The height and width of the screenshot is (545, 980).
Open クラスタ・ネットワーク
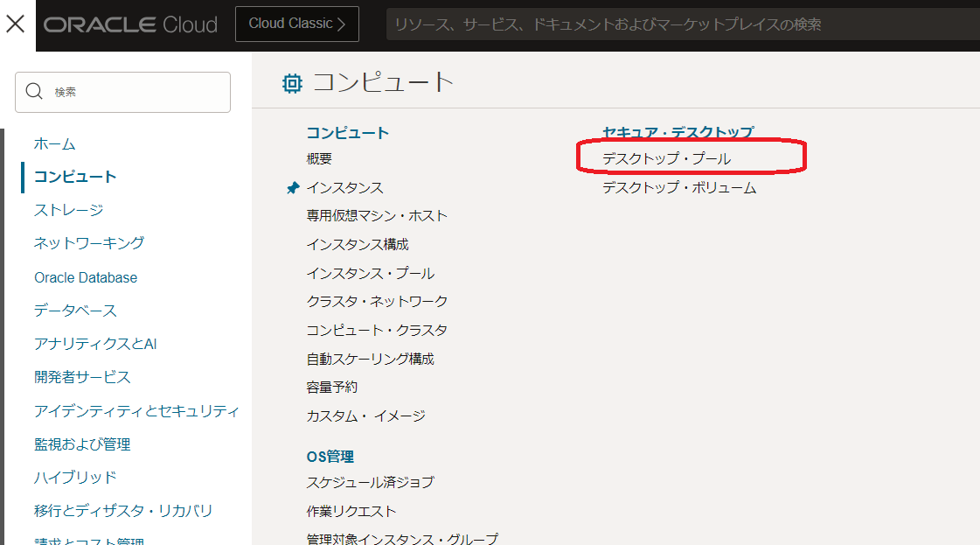coord(377,300)
